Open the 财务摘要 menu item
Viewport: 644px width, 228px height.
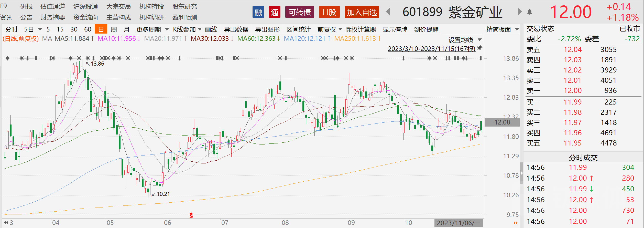click(52, 17)
